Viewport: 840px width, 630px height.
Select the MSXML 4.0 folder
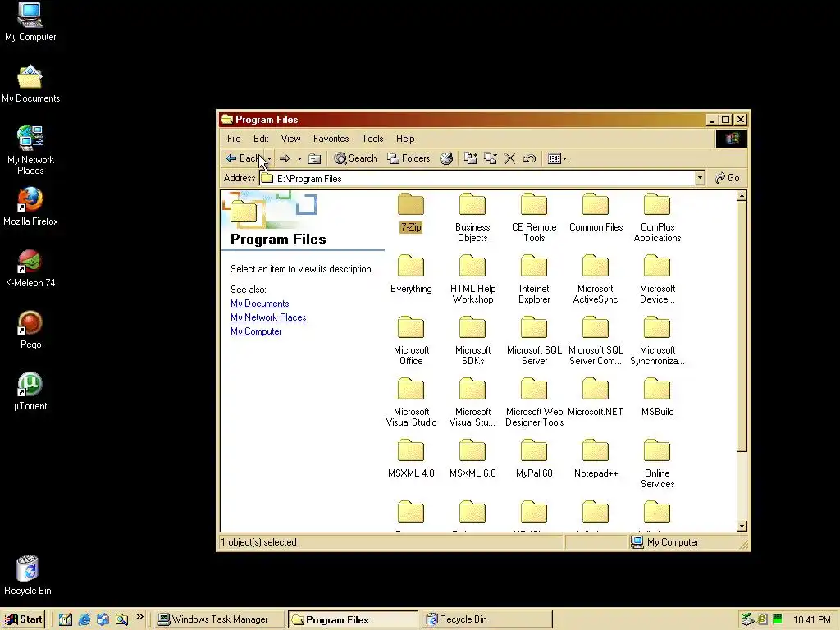point(411,459)
